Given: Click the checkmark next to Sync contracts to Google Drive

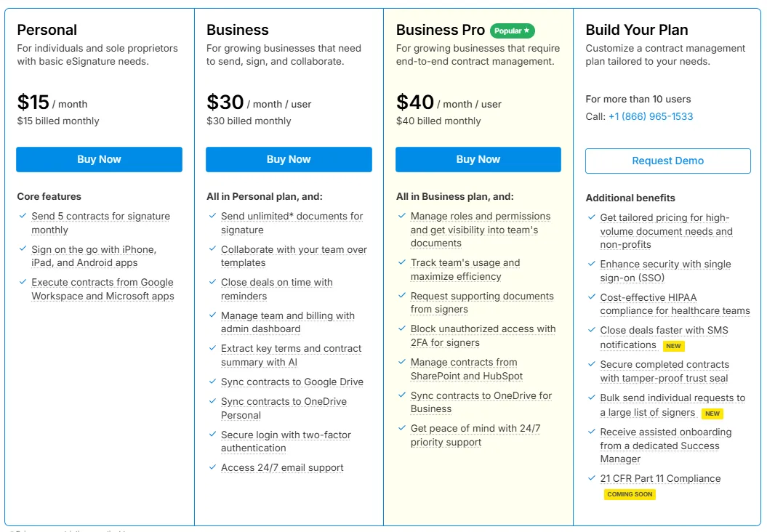Looking at the screenshot, I should pyautogui.click(x=212, y=382).
